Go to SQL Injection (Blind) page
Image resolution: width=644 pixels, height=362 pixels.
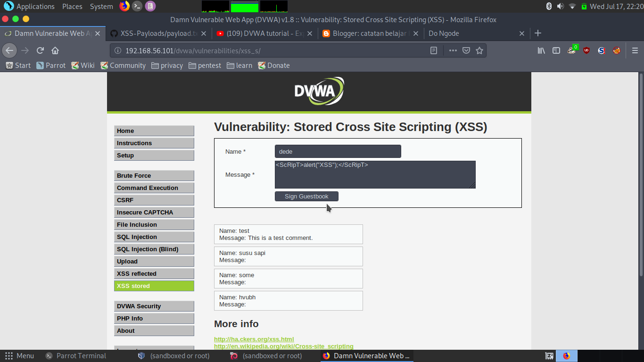click(x=154, y=249)
